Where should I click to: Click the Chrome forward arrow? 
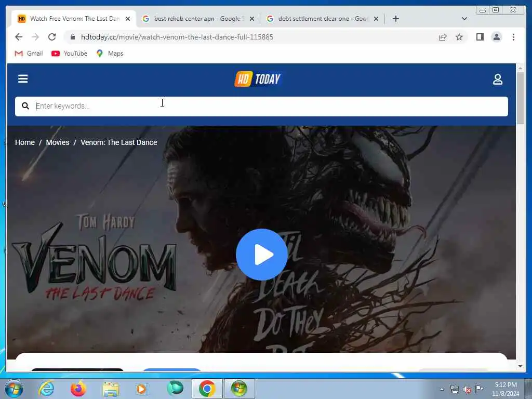point(35,37)
